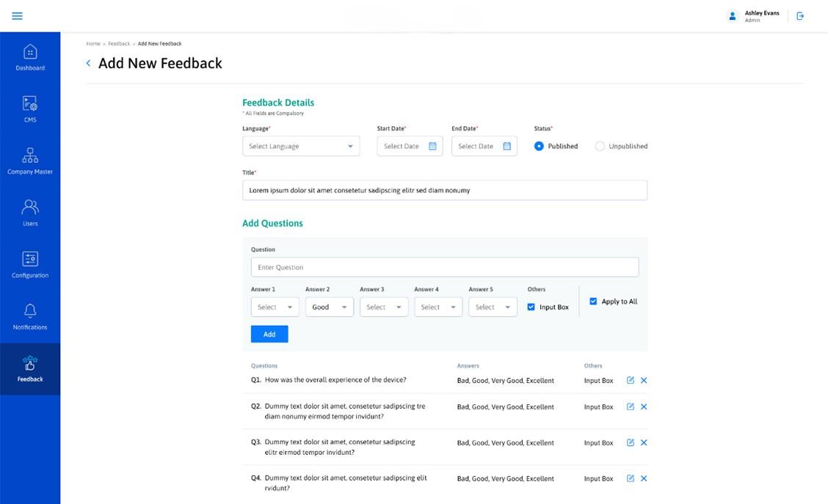Open the Configuration panel
This screenshot has width=828, height=504.
tap(30, 260)
